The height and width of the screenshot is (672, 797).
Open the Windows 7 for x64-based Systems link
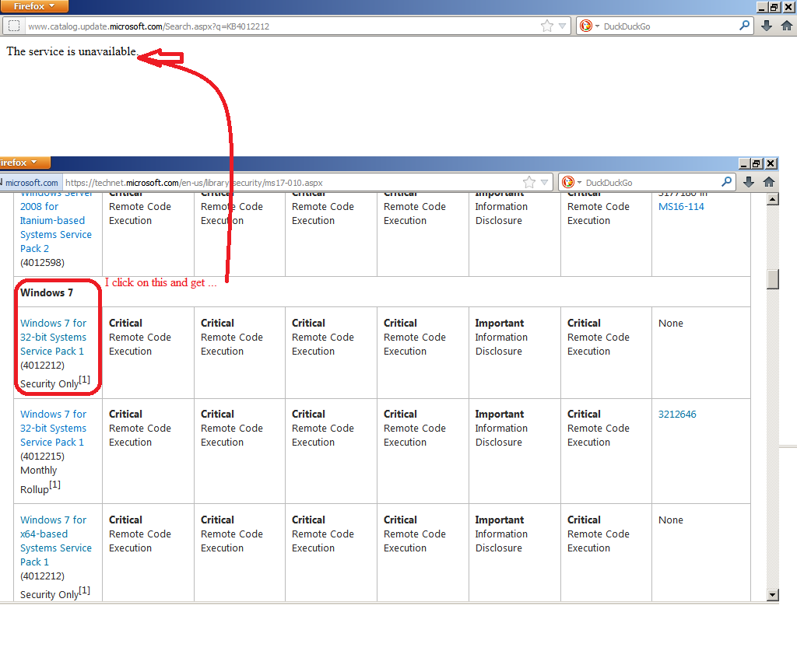click(56, 541)
